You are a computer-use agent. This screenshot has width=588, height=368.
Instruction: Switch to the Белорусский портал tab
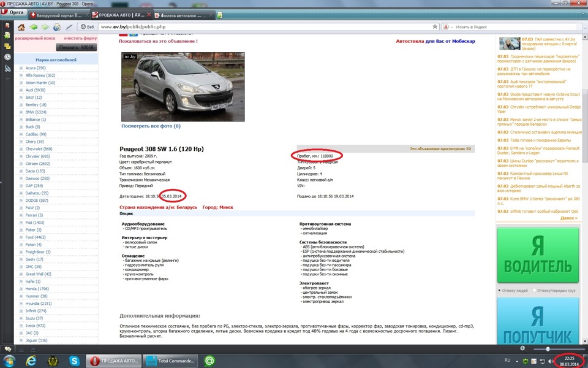coord(59,15)
